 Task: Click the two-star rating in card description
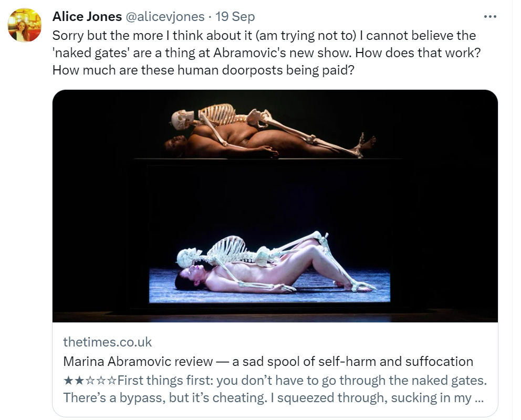[90, 380]
